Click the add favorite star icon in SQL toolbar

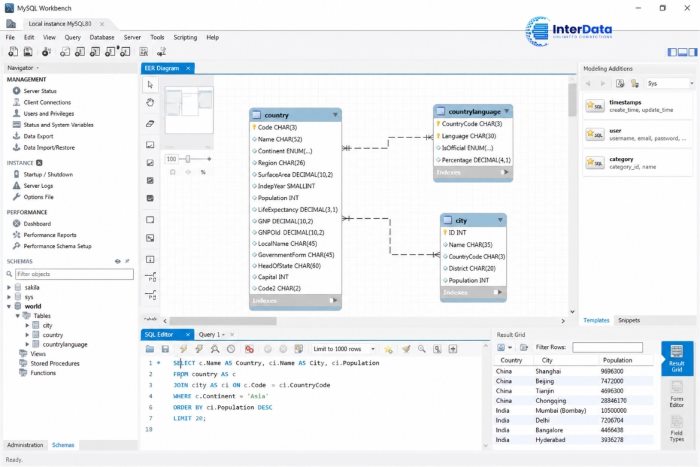(388, 349)
